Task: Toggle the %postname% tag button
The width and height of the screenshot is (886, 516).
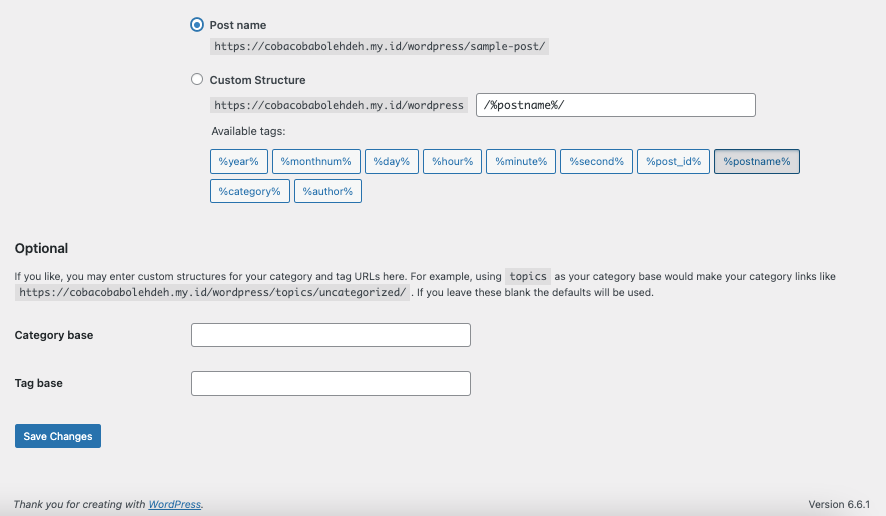Action: [757, 162]
